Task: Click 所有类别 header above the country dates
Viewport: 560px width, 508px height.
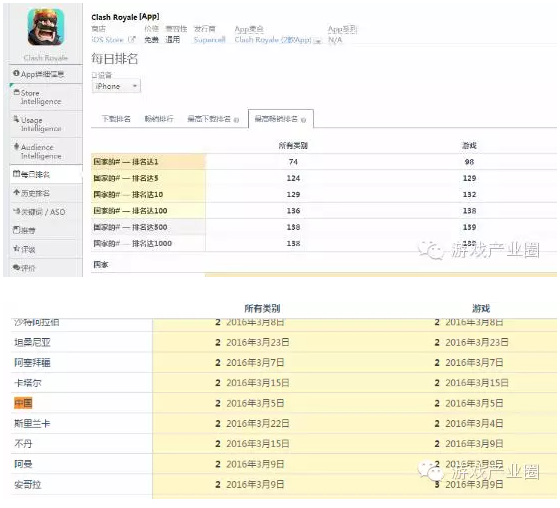Action: (x=262, y=308)
